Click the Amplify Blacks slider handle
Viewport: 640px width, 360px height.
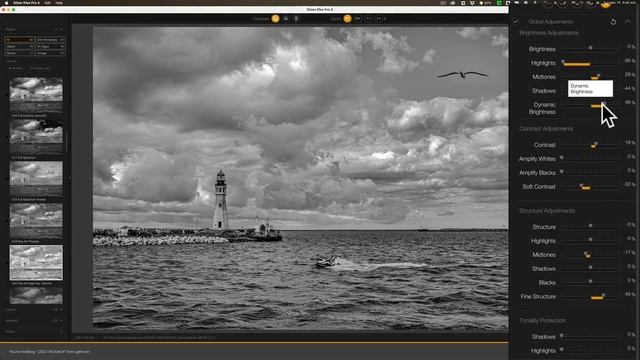[562, 172]
